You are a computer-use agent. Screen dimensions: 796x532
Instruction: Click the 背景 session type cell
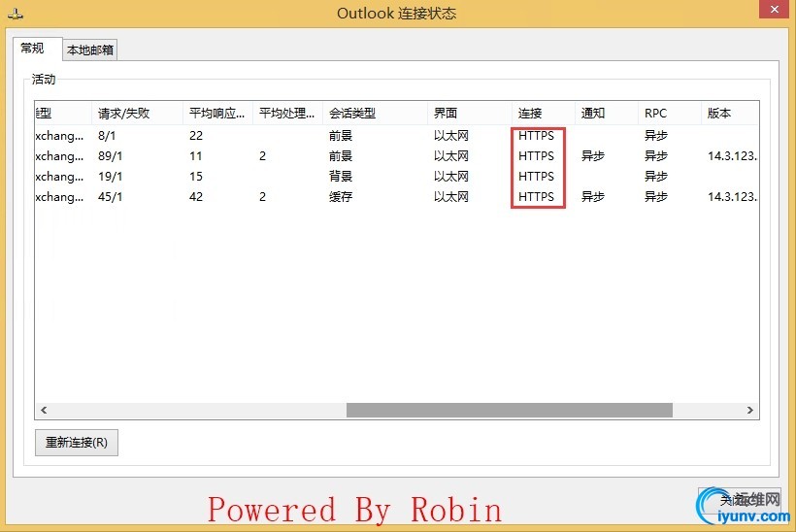341,176
